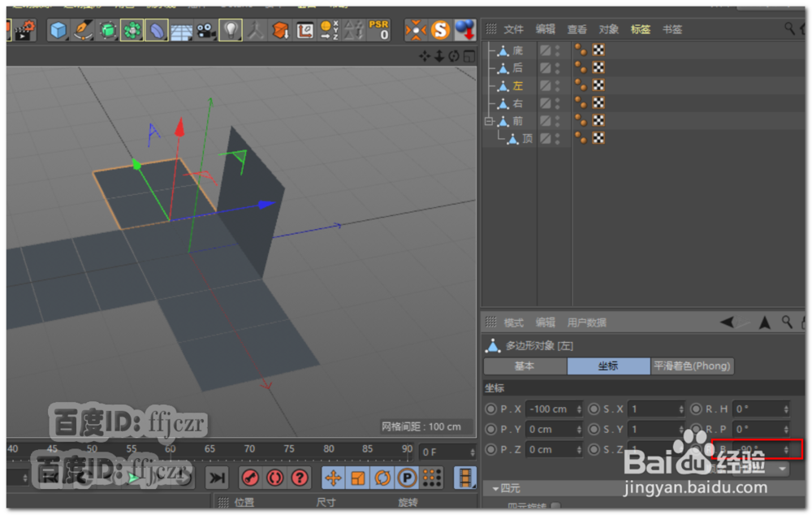Viewport: 812px width, 515px height.
Task: Toggle the position keyframe move icon
Action: click(x=333, y=478)
